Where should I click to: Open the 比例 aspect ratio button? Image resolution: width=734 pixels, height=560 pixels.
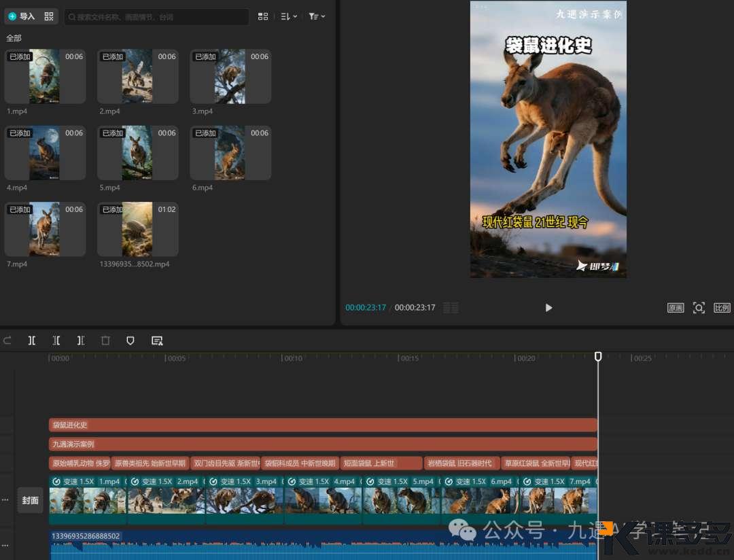tap(722, 308)
